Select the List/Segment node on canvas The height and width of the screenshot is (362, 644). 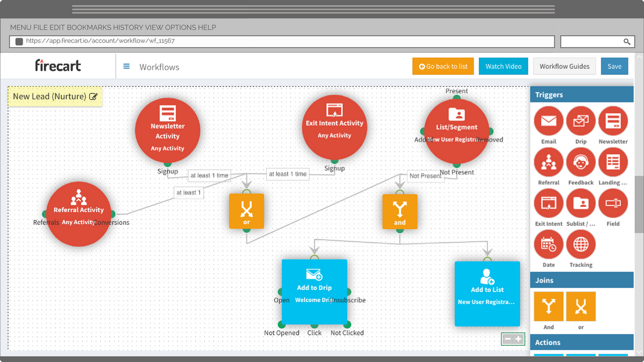[456, 131]
